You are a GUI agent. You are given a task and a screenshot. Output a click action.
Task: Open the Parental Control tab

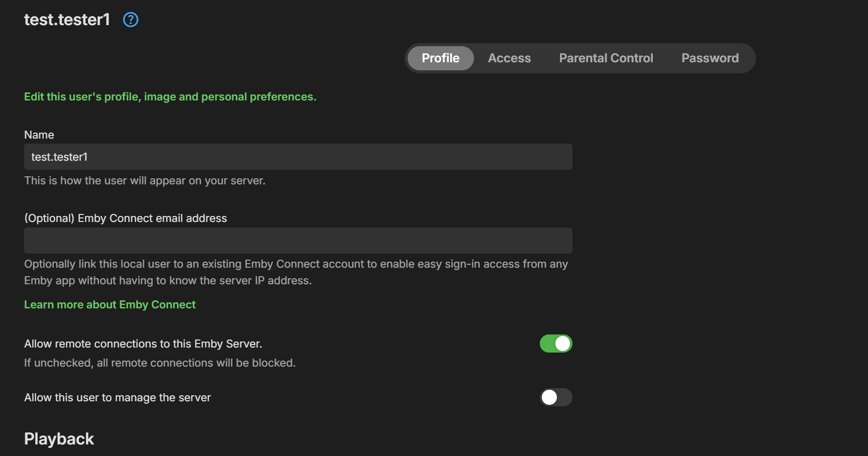[606, 58]
